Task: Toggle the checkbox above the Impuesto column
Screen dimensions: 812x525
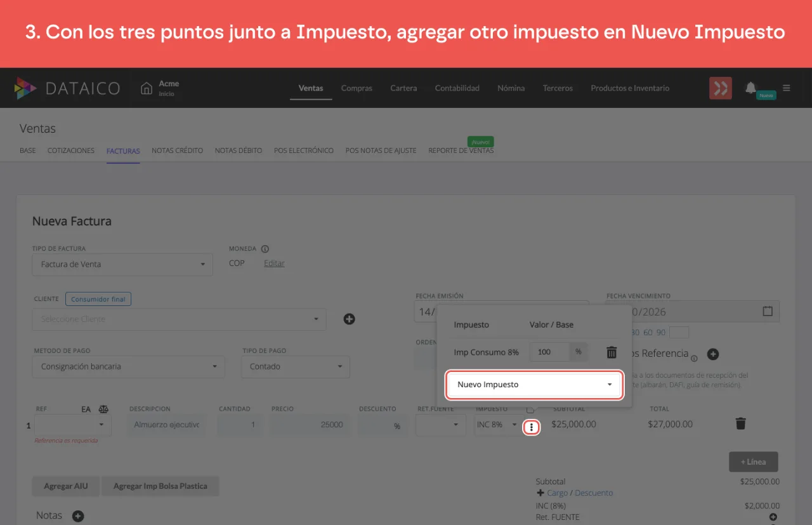Action: 530,409
